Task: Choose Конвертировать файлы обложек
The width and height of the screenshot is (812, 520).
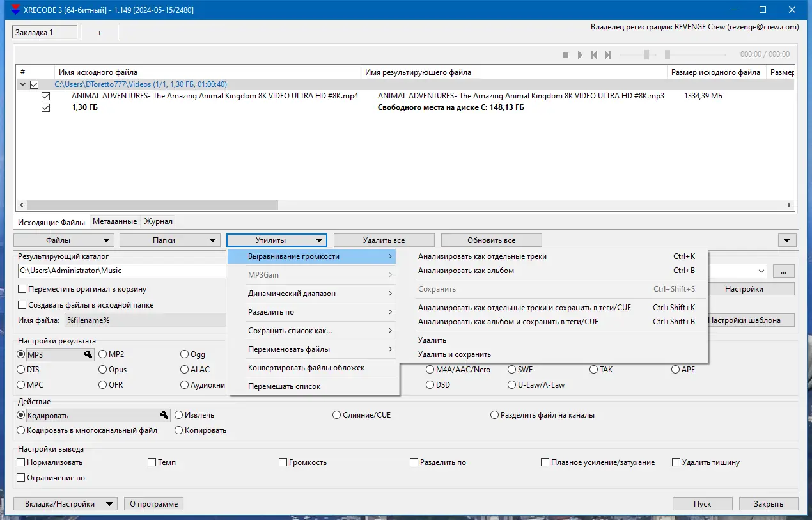Action: (313, 368)
